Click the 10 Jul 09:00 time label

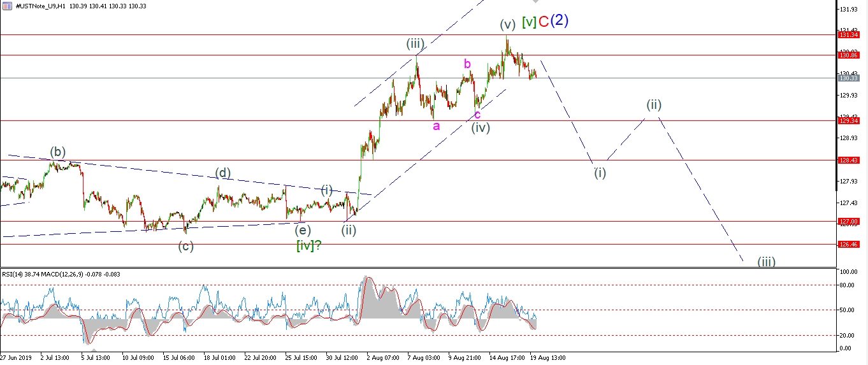[138, 357]
